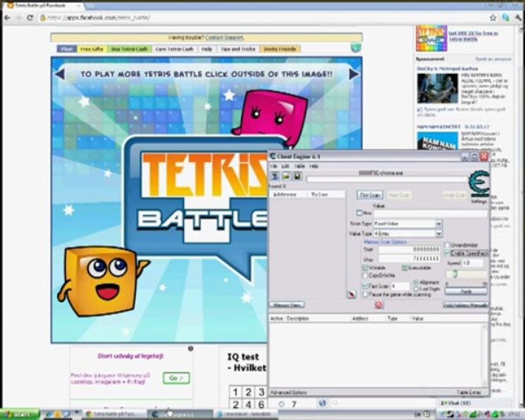Click the Apply speedhack button
Screen dimensions: 525x420
pos(466,292)
